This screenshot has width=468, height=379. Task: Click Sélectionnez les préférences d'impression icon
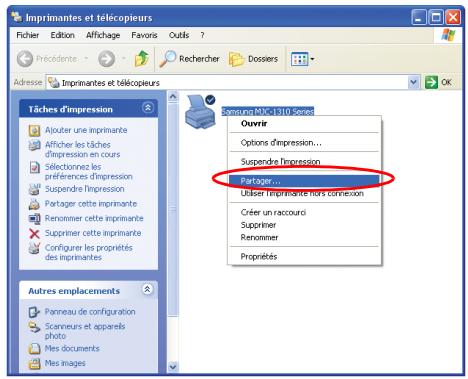pos(34,167)
